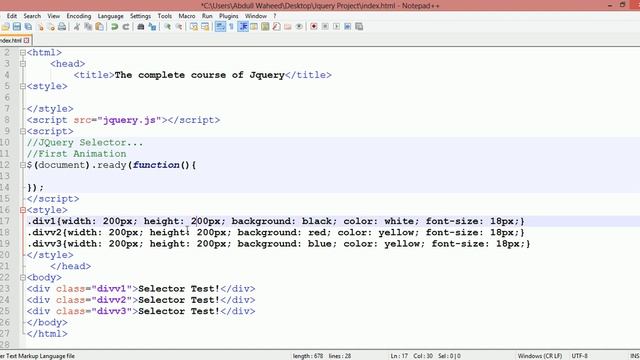Image resolution: width=640 pixels, height=360 pixels.
Task: Collapse the <html> fold at line 2
Action: tap(23, 53)
